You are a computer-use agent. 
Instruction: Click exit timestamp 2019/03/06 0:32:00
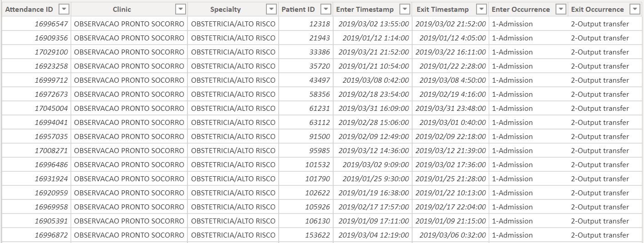coord(452,235)
